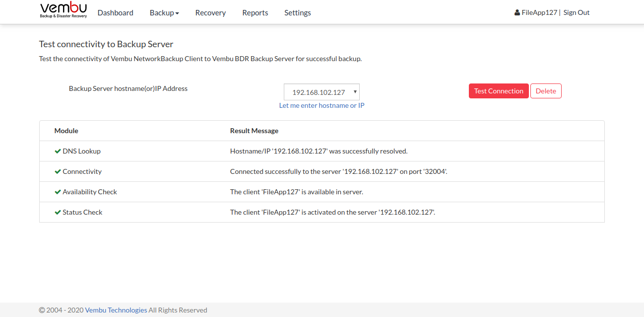Click the Connectivity green checkmark

(58, 171)
